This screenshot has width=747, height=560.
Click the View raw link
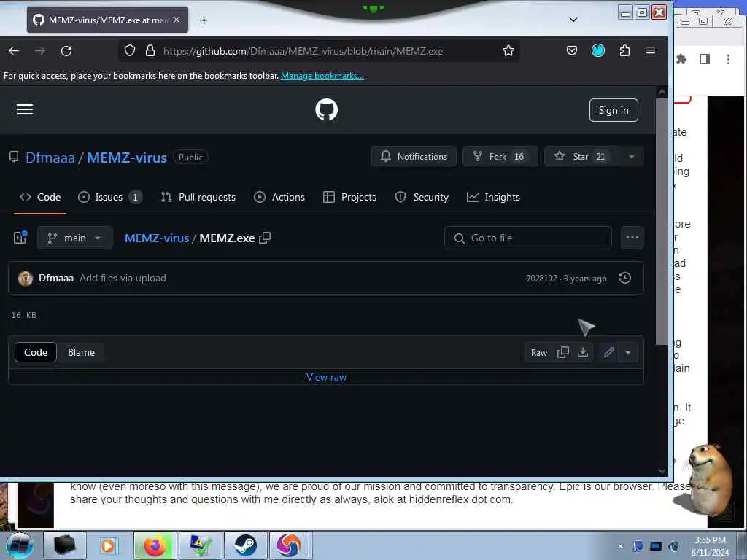(x=326, y=377)
